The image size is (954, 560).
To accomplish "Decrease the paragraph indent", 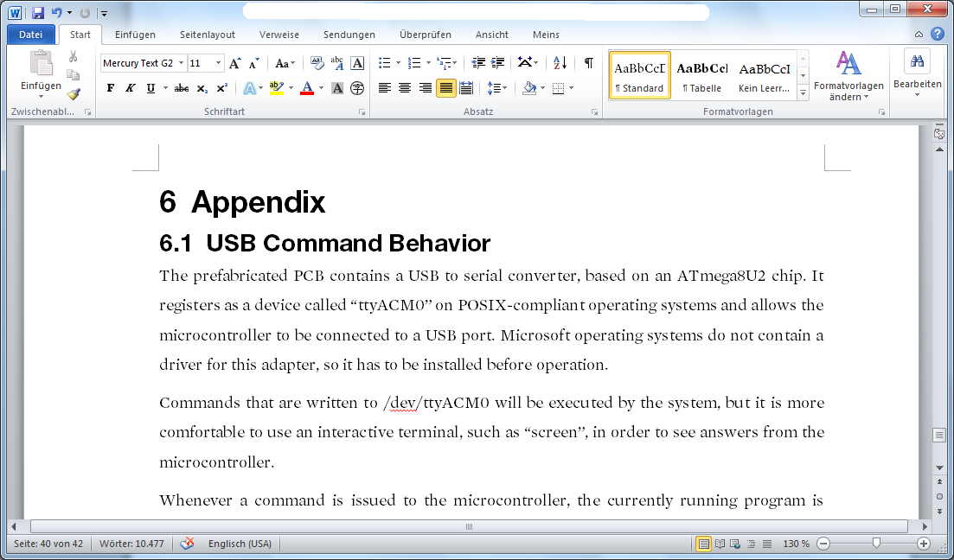I will click(x=478, y=63).
